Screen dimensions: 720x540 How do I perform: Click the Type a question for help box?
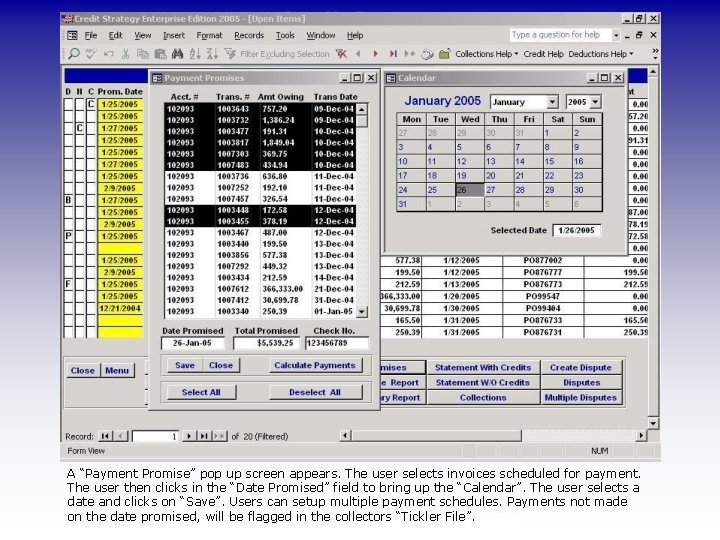(560, 35)
